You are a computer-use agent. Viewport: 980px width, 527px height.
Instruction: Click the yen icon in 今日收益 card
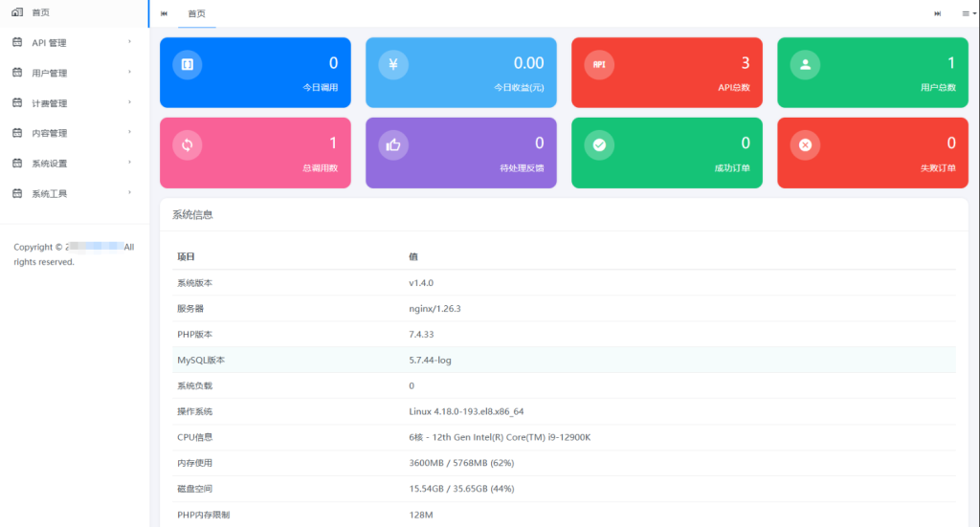393,64
